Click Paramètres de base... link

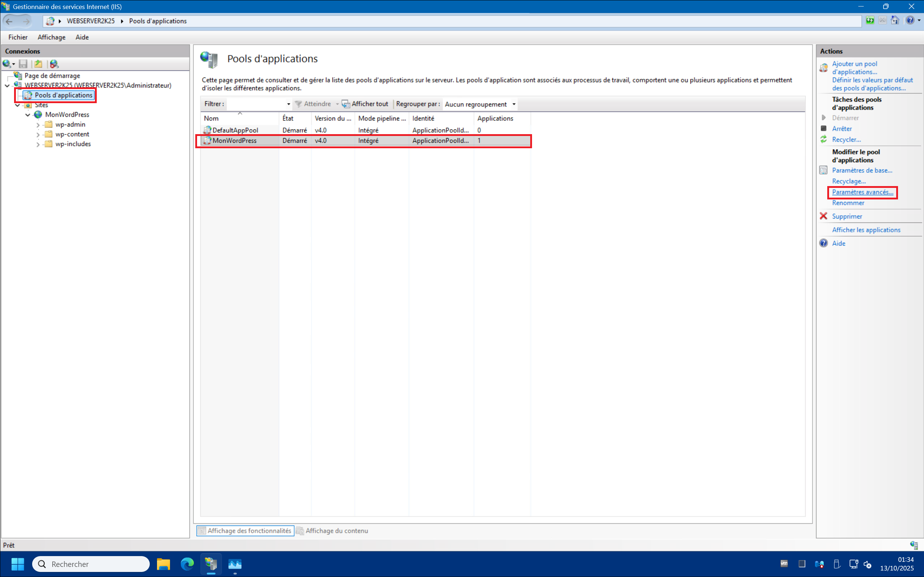point(862,170)
